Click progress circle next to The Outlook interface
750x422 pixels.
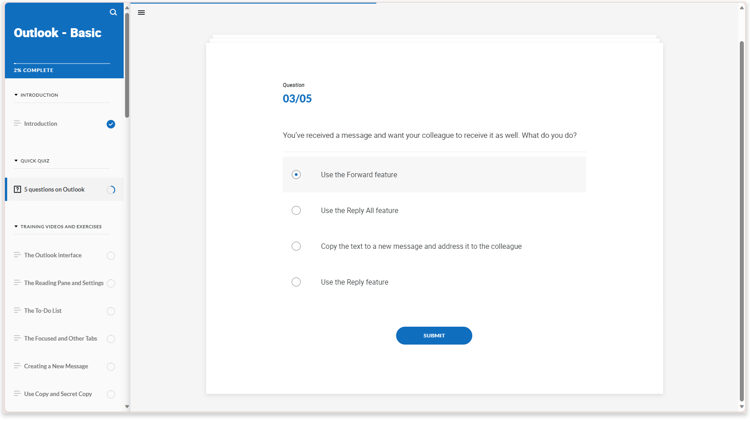(111, 256)
